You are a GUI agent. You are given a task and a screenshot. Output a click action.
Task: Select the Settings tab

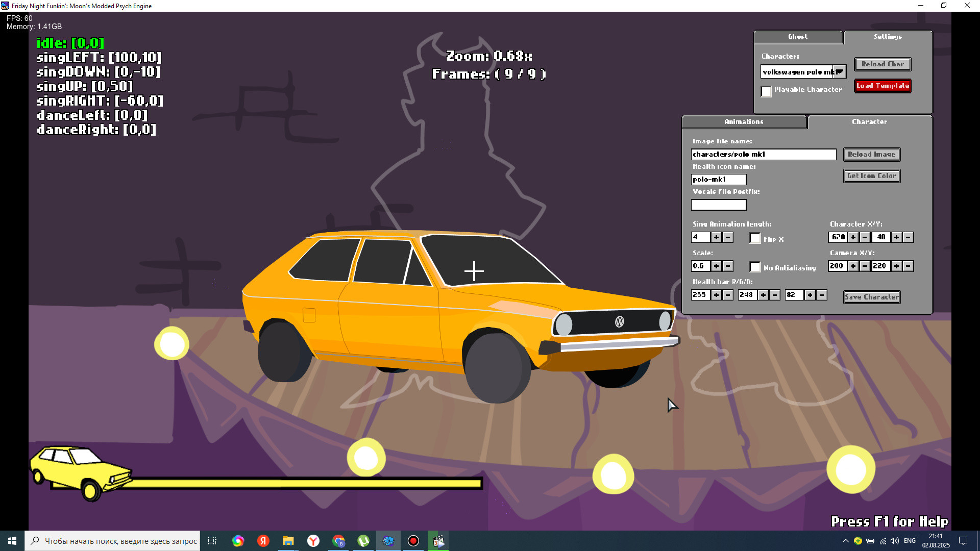888,37
